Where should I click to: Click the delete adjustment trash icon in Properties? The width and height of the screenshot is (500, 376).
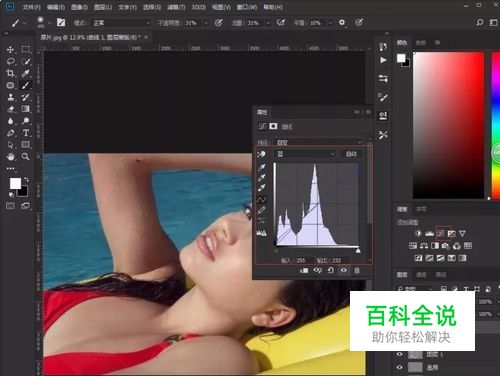pos(357,270)
